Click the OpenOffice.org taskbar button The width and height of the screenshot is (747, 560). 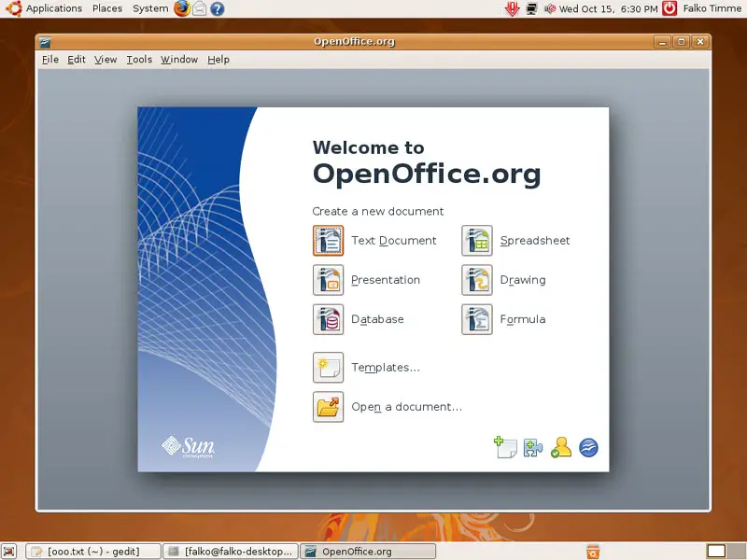point(368,552)
